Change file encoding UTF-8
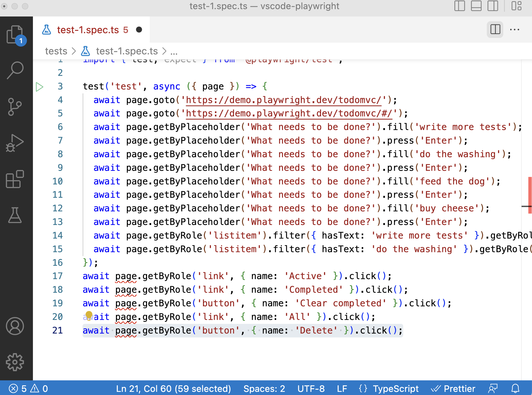 pos(311,388)
